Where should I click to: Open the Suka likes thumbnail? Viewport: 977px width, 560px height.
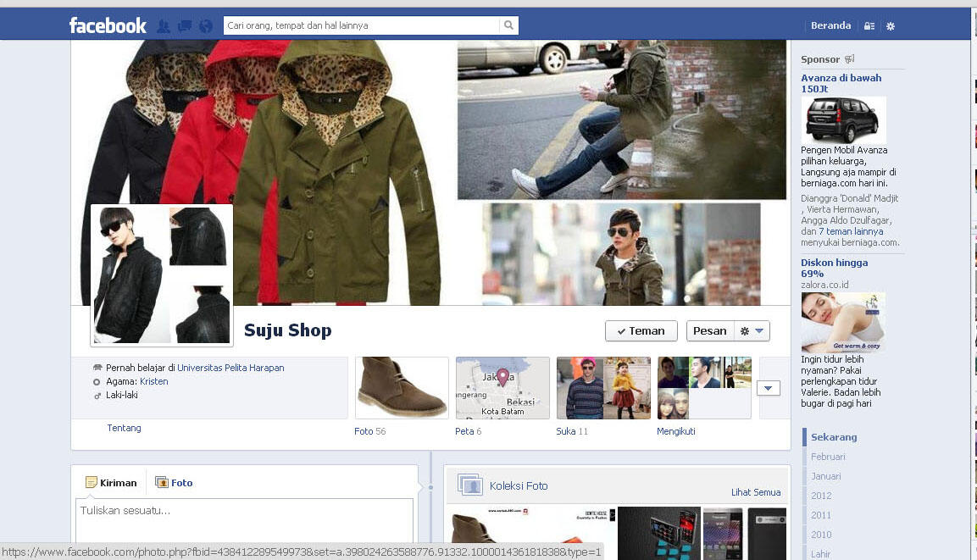coord(604,387)
